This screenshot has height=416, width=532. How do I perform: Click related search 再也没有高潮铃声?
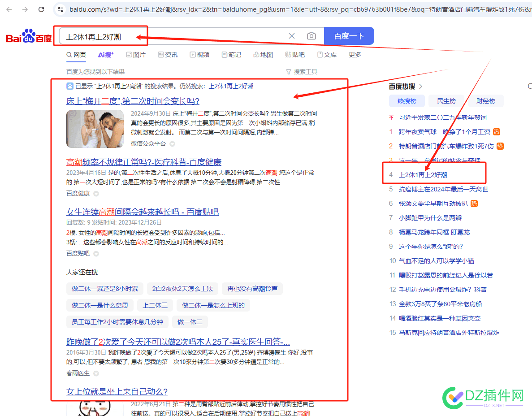(252, 289)
